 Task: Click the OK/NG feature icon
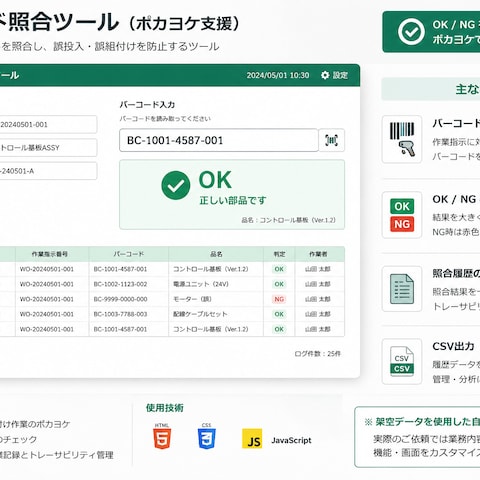pyautogui.click(x=402, y=215)
